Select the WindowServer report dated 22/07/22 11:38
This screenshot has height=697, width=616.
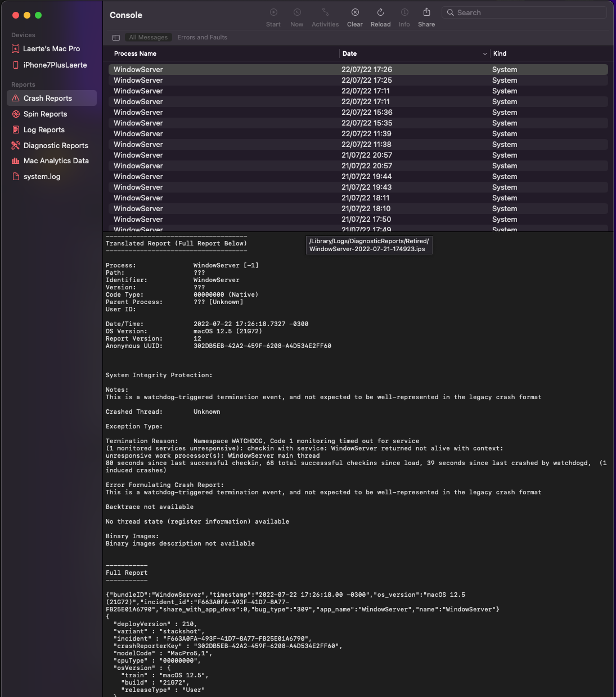(x=358, y=144)
